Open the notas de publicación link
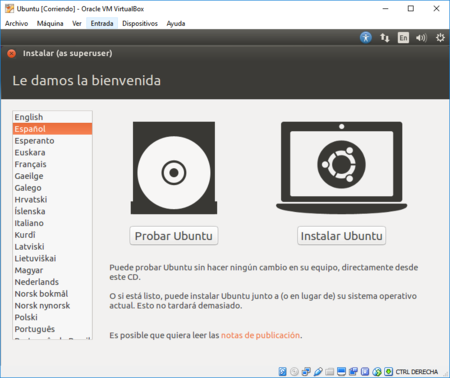Viewport: 450px width, 378px height. tap(260, 335)
